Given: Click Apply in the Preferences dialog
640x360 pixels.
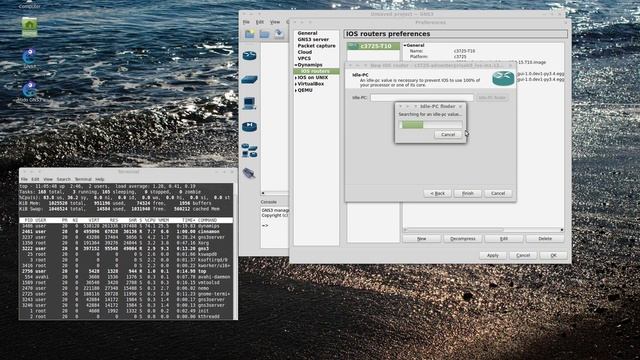Looking at the screenshot, I should click(493, 255).
